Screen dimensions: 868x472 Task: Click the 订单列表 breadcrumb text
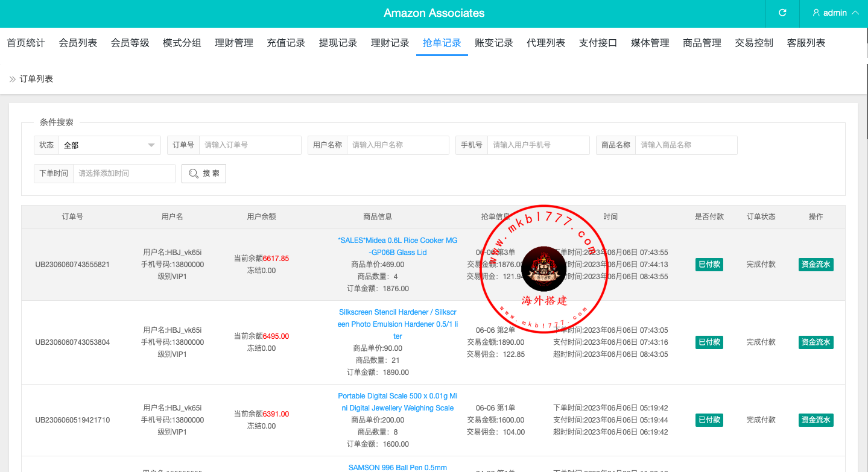[36, 79]
